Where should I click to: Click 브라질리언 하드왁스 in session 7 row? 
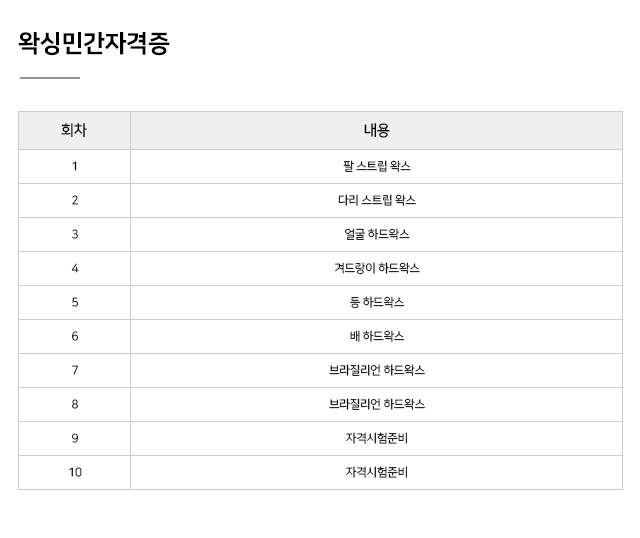coord(376,370)
